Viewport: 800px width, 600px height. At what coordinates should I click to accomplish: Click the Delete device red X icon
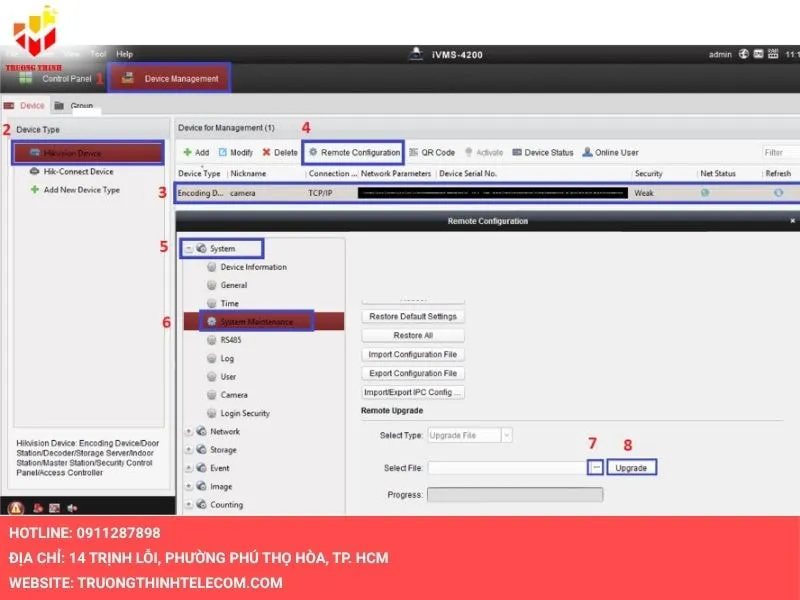tap(266, 153)
